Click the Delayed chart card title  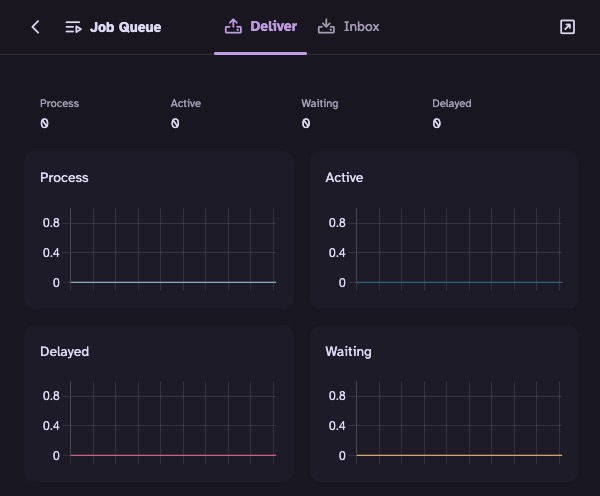64,351
